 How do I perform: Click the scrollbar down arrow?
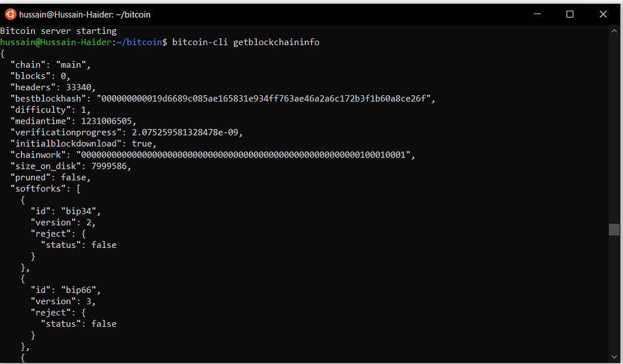[615, 357]
